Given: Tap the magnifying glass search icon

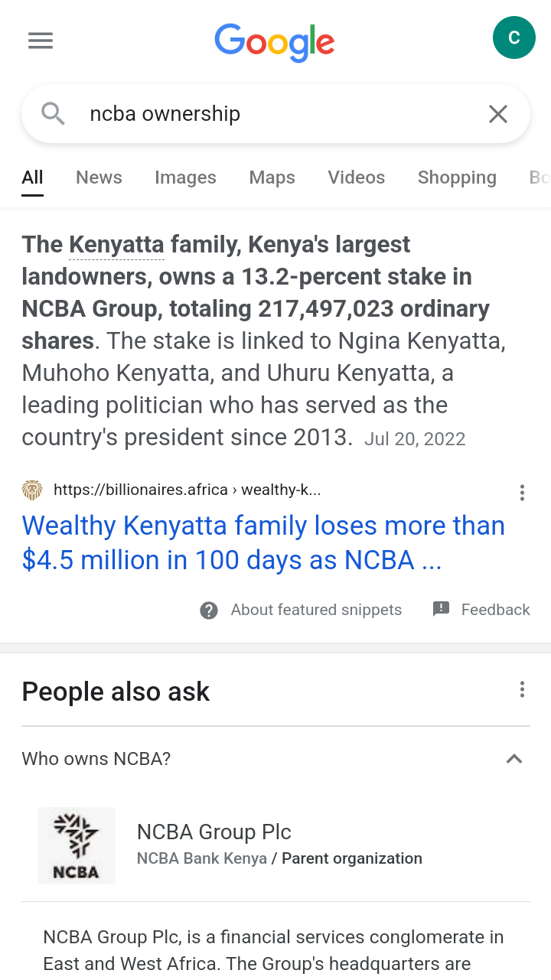Looking at the screenshot, I should click(53, 114).
